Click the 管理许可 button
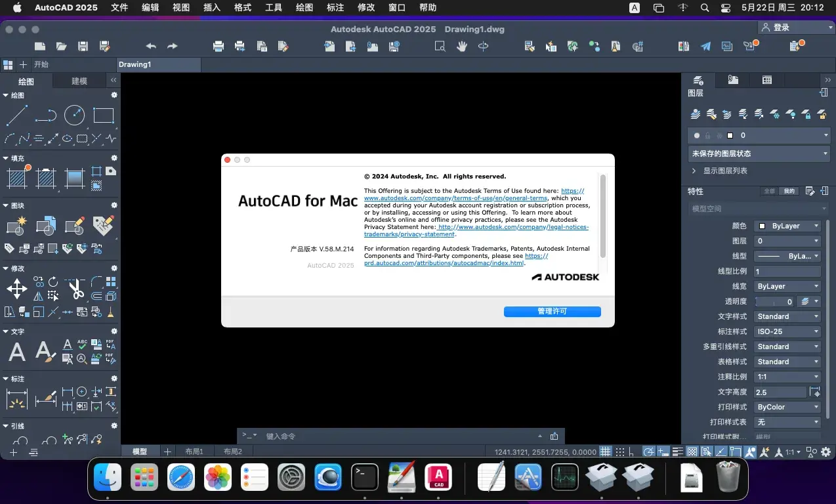The width and height of the screenshot is (836, 504). pyautogui.click(x=553, y=312)
